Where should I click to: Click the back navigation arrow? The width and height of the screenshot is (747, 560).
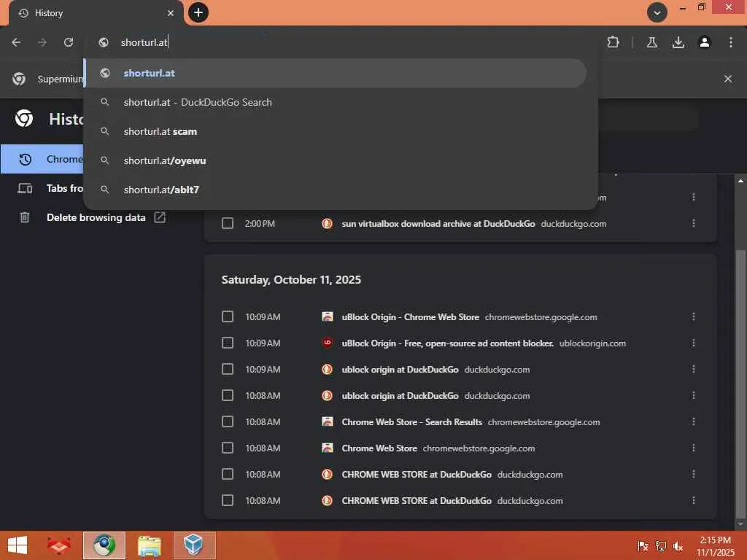click(x=16, y=42)
